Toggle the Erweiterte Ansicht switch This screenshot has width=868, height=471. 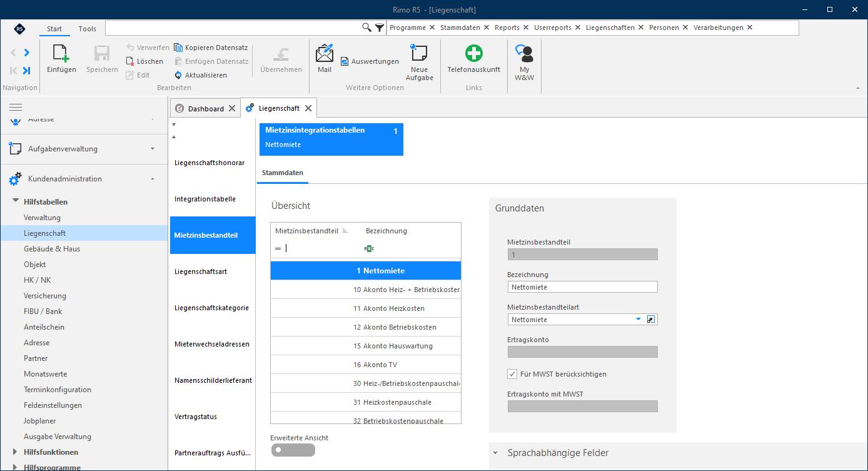(x=293, y=450)
